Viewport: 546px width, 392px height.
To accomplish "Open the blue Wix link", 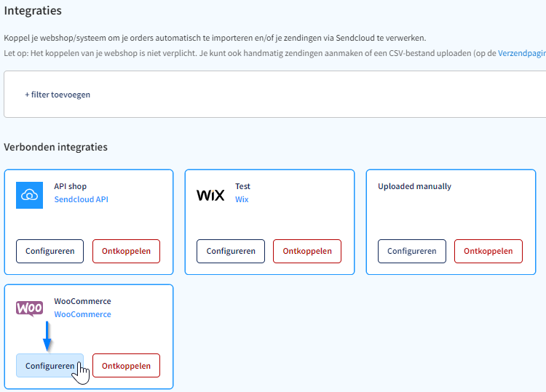I will click(242, 199).
